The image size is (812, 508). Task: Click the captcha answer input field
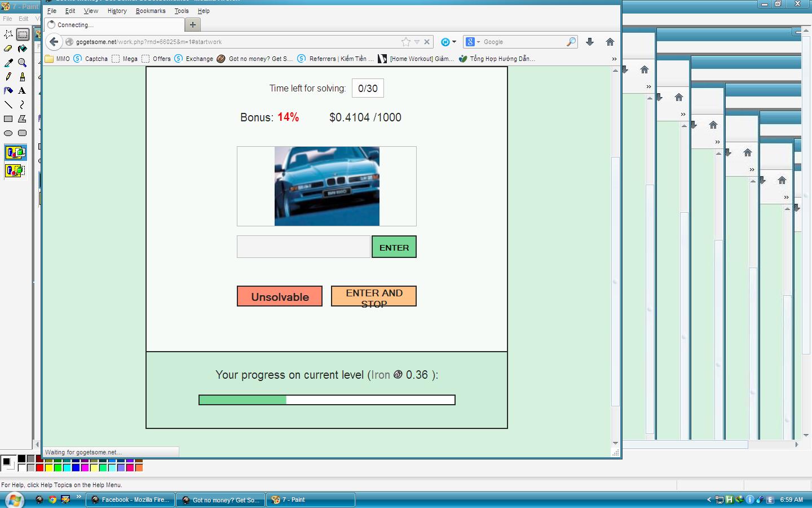(x=303, y=247)
